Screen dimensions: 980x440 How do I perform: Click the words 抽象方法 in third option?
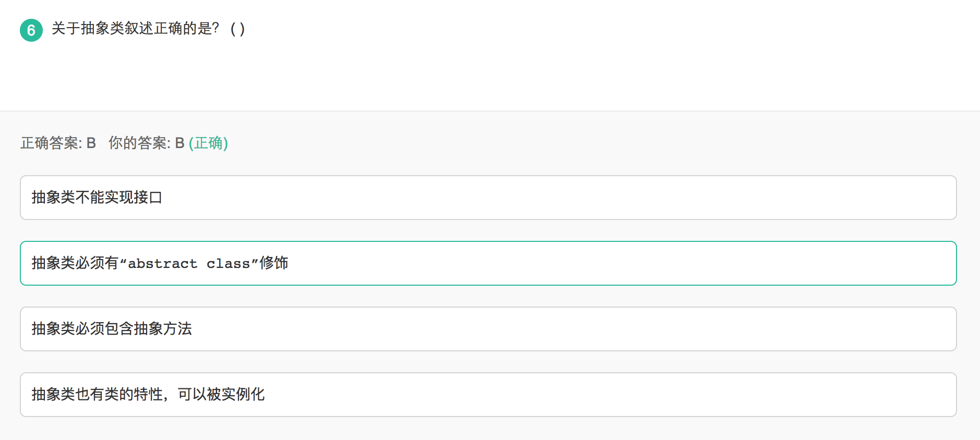pos(163,328)
